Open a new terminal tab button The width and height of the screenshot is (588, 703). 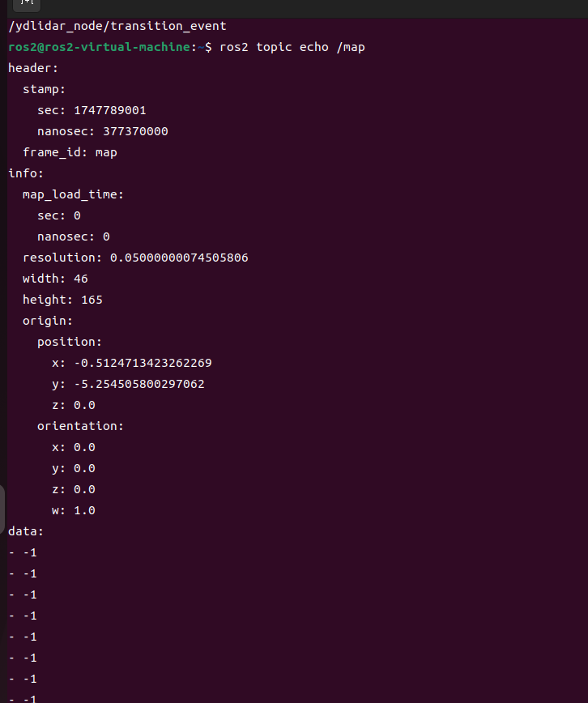pos(27,5)
